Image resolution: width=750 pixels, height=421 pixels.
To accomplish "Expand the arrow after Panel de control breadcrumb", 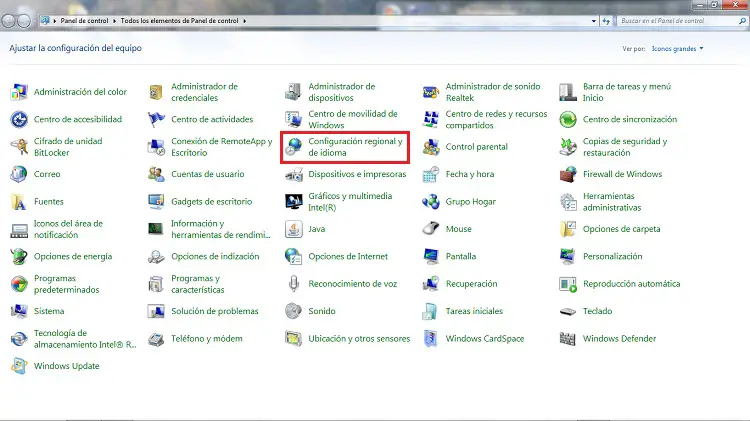I will click(x=114, y=21).
